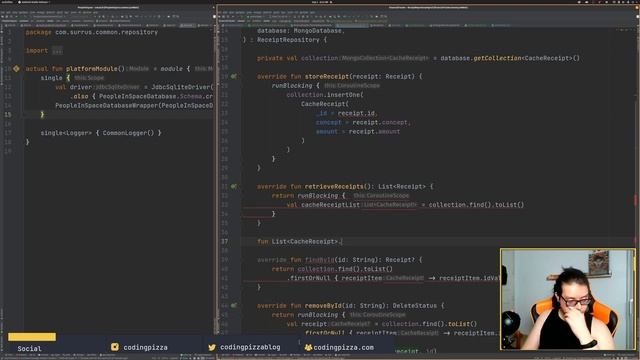Click the override gutter icon beside removeById
The height and width of the screenshot is (360, 640).
click(234, 305)
